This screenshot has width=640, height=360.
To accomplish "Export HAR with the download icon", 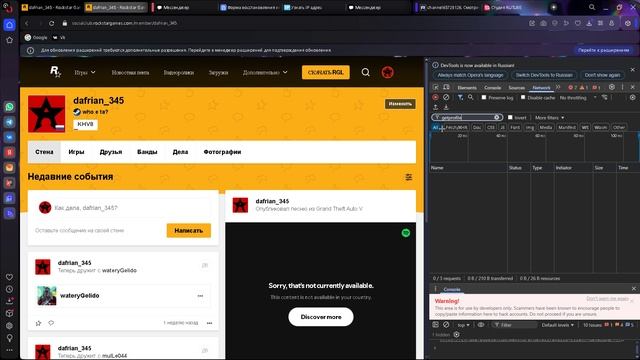I will coord(446,107).
